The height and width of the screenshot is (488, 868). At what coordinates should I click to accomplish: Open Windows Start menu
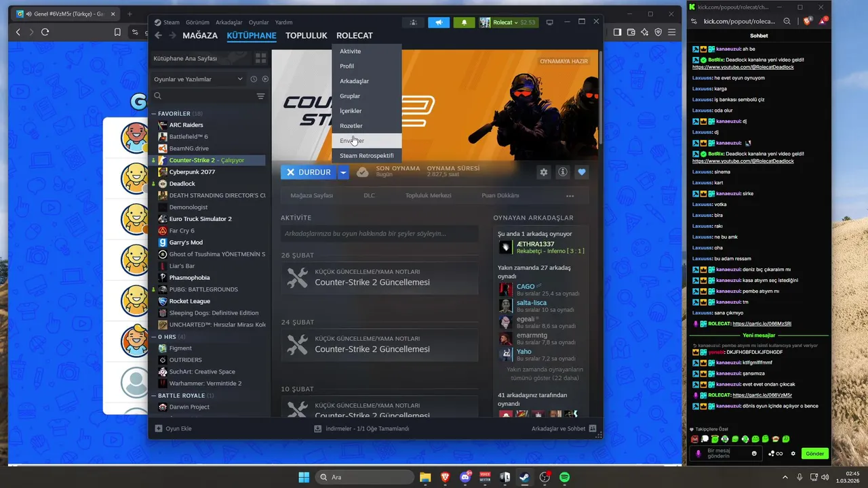pos(303,477)
